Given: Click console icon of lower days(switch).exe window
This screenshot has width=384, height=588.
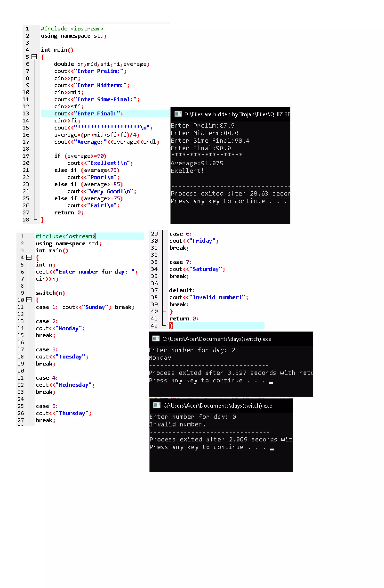Looking at the screenshot, I should pyautogui.click(x=157, y=405).
